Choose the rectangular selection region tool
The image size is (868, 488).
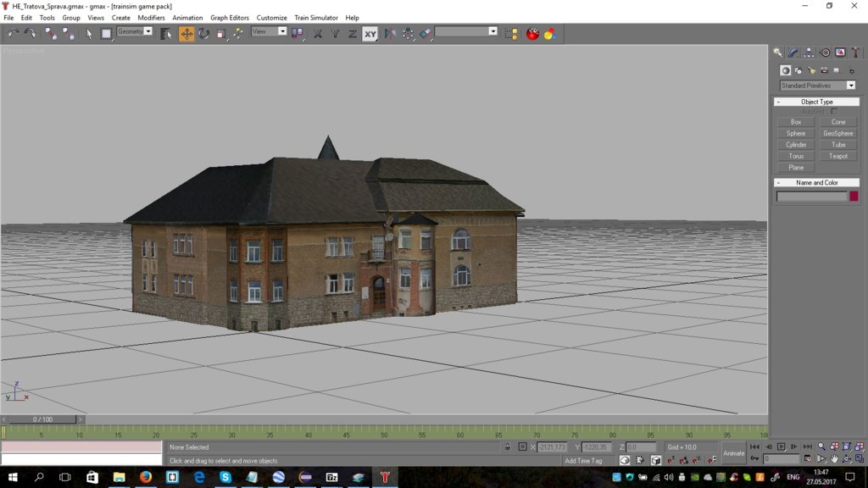[106, 34]
